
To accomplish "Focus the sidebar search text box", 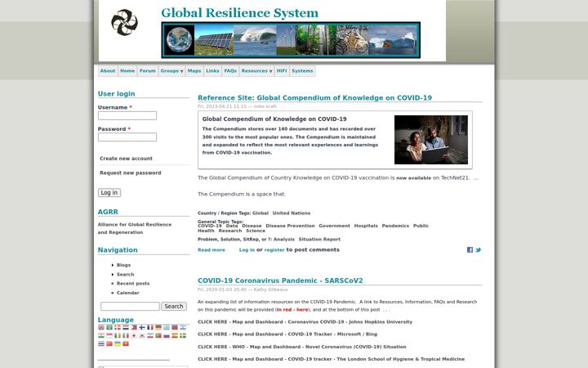I will 130,307.
